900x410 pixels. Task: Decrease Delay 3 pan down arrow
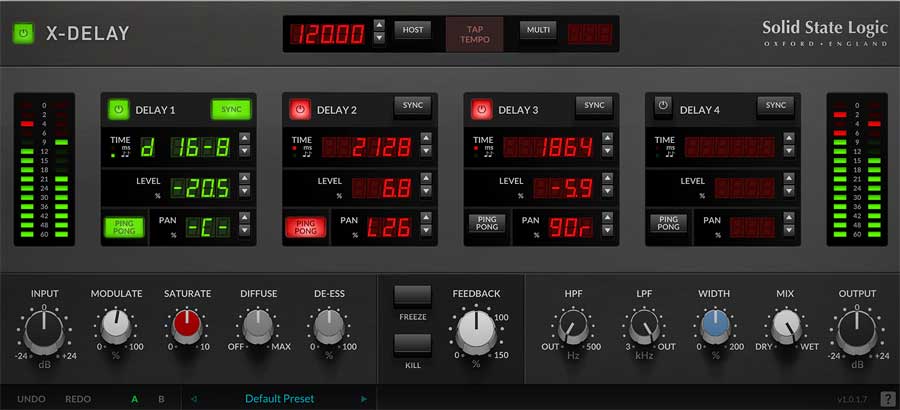coord(607,230)
